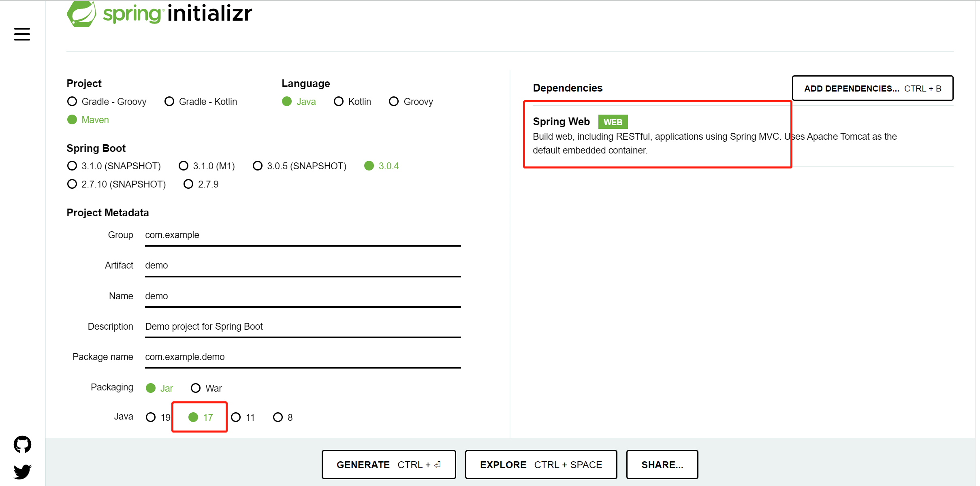Click into the Description text field
Image resolution: width=980 pixels, height=486 pixels.
[303, 327]
